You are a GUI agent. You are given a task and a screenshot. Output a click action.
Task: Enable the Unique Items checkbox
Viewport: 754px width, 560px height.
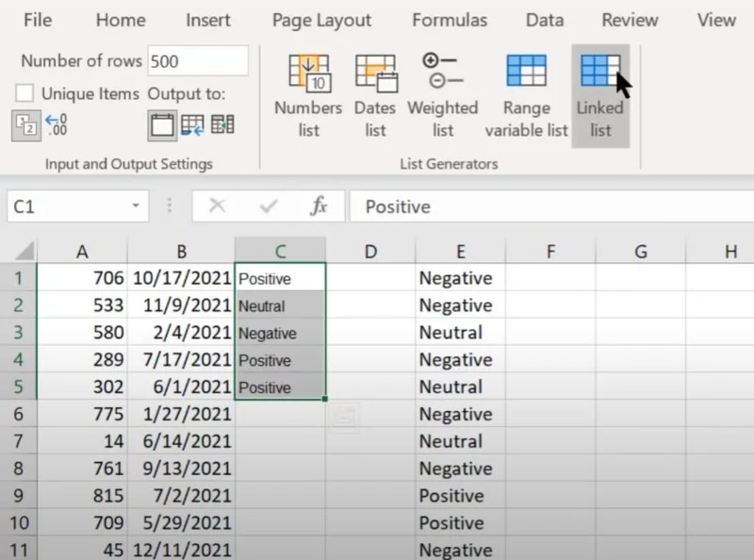[25, 93]
